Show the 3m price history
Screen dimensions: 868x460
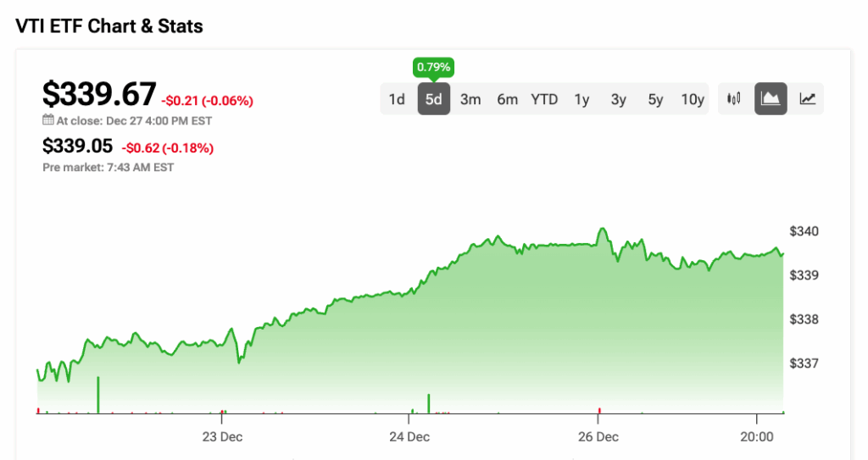[470, 99]
